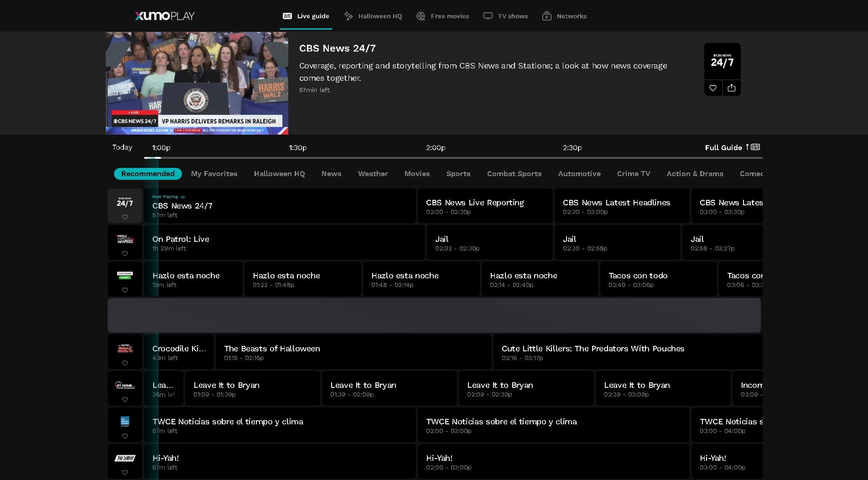Share the CBS News 24/7 channel

732,88
